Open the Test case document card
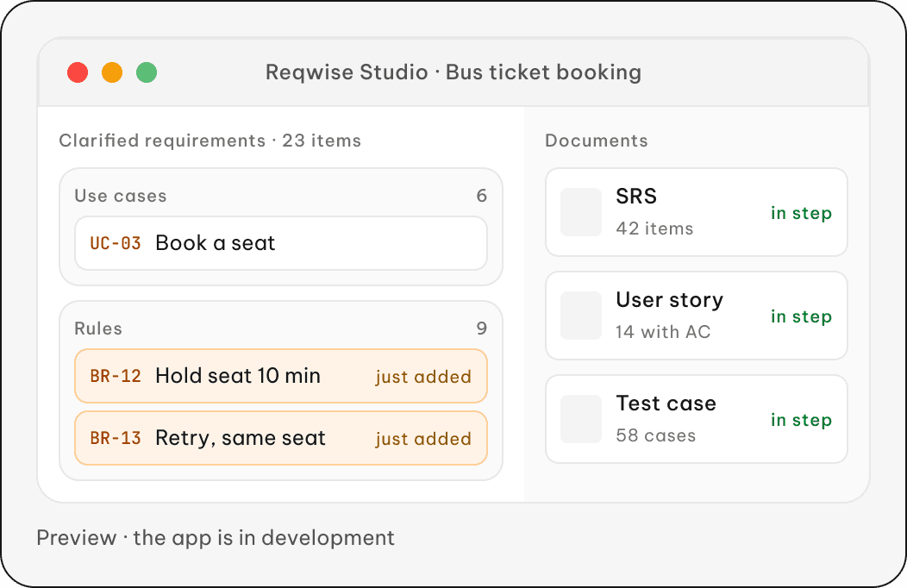Image resolution: width=907 pixels, height=588 pixels. pyautogui.click(x=697, y=419)
